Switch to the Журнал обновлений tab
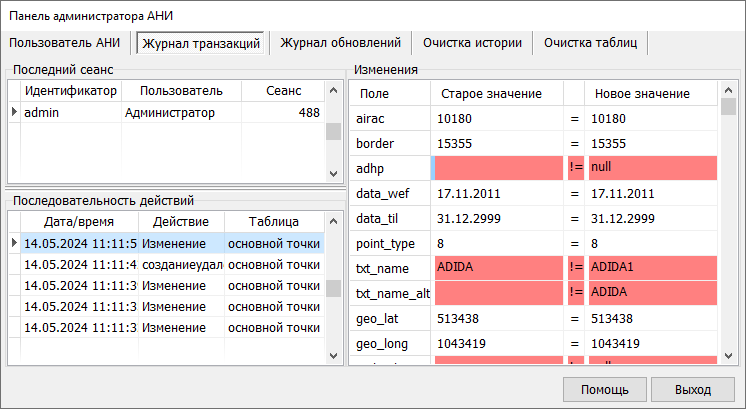Image resolution: width=746 pixels, height=409 pixels. 340,43
